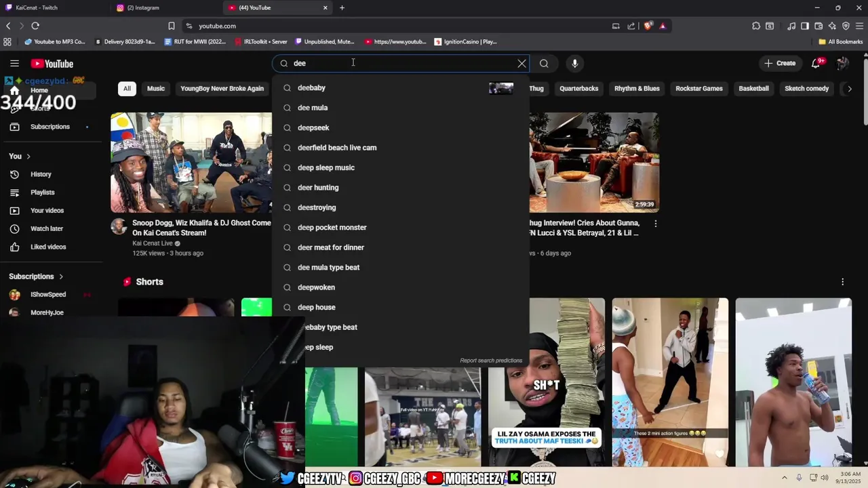This screenshot has width=868, height=488.
Task: Click the Create button
Action: [x=780, y=64]
